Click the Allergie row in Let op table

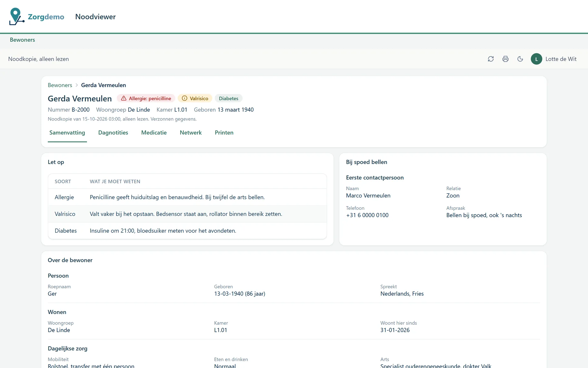pos(187,197)
